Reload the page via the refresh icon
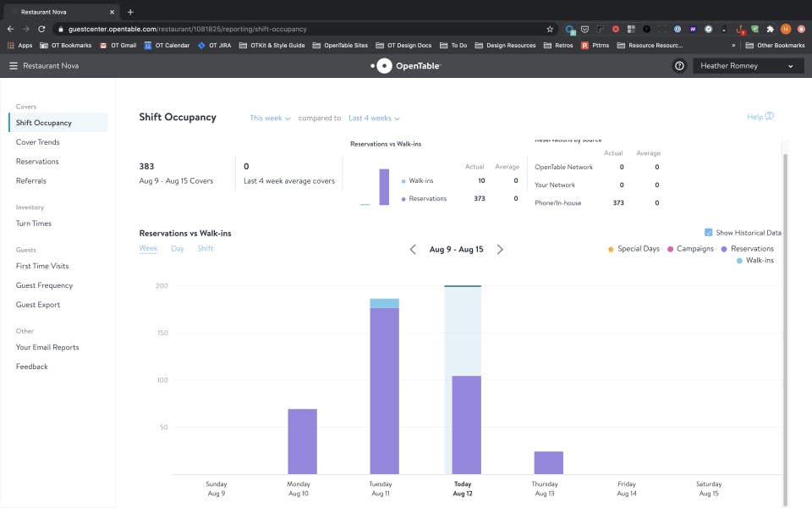The image size is (812, 508). [x=40, y=27]
